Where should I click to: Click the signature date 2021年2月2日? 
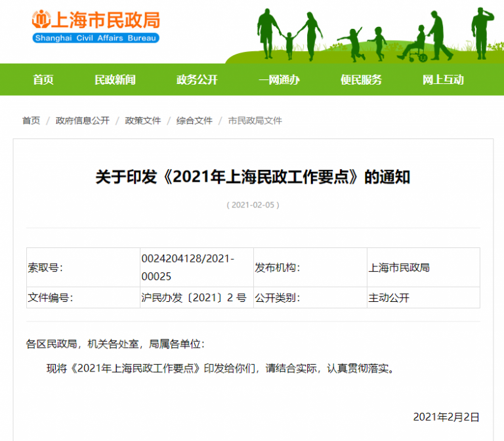pyautogui.click(x=446, y=417)
